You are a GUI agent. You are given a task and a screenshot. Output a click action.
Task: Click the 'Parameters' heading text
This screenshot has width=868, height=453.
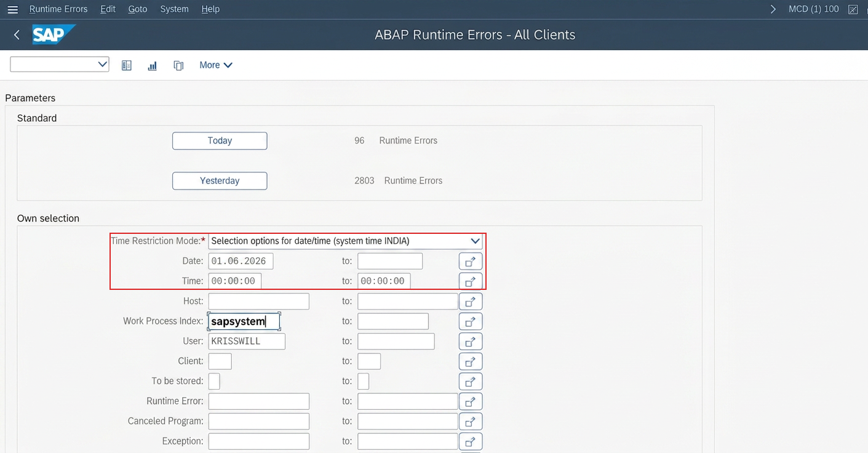pyautogui.click(x=30, y=98)
